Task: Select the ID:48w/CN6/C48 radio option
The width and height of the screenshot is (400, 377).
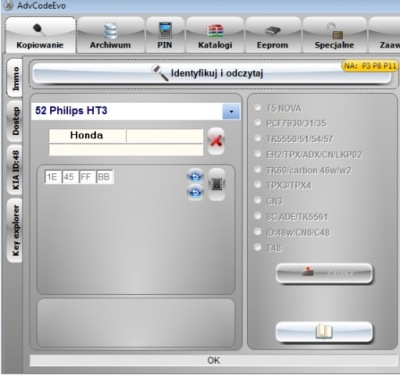Action: (257, 231)
